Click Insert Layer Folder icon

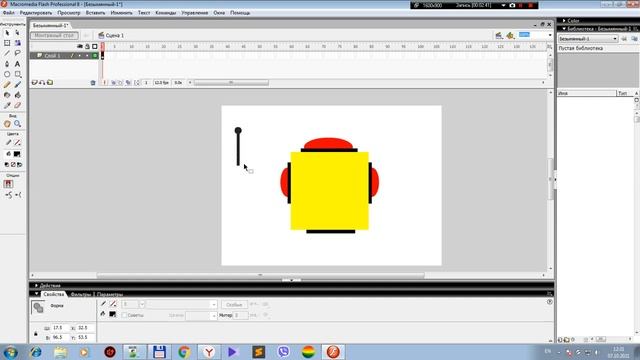tap(50, 82)
